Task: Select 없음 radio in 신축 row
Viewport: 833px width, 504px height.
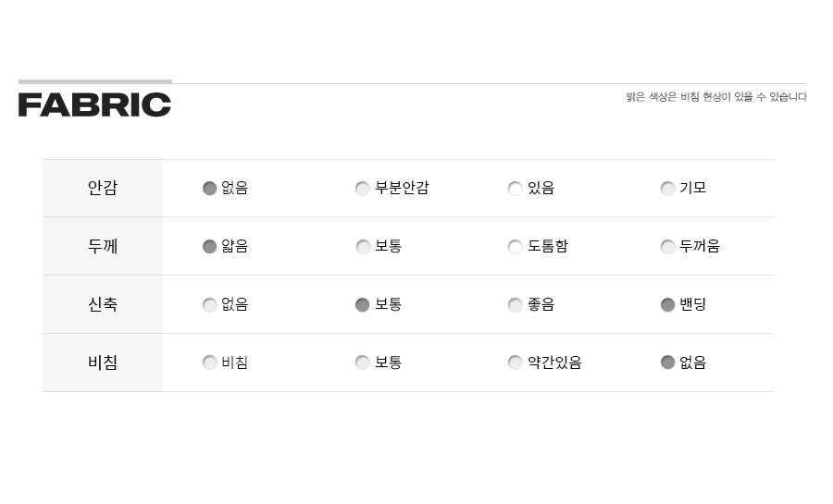Action: 210,305
